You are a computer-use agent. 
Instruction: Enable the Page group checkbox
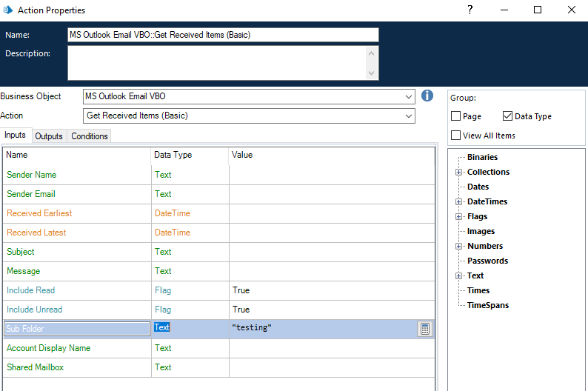[456, 116]
